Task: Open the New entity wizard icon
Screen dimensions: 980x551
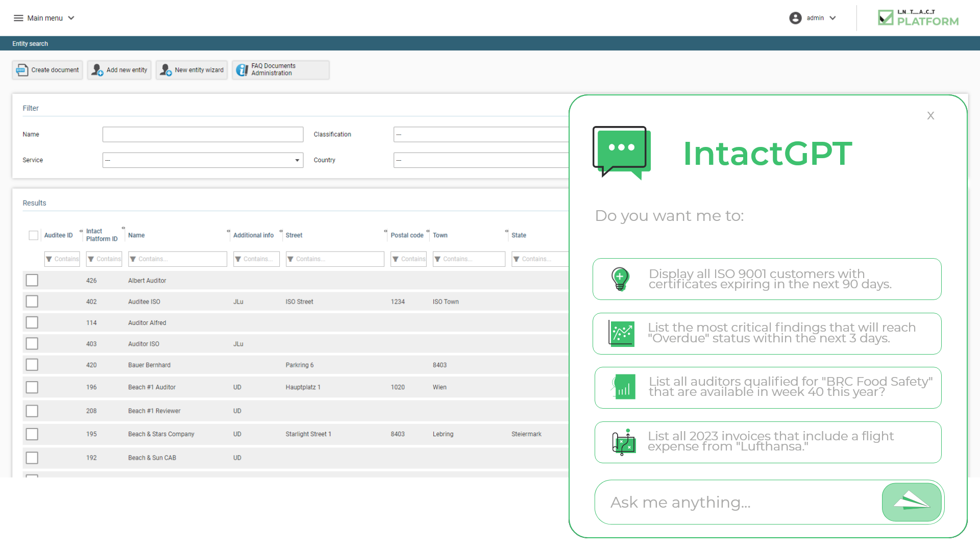Action: tap(165, 70)
